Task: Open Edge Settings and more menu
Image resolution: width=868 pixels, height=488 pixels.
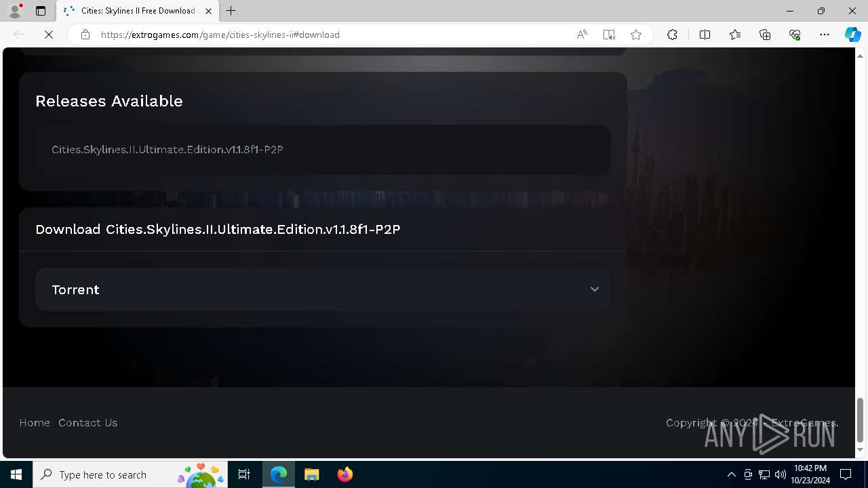Action: pyautogui.click(x=825, y=35)
